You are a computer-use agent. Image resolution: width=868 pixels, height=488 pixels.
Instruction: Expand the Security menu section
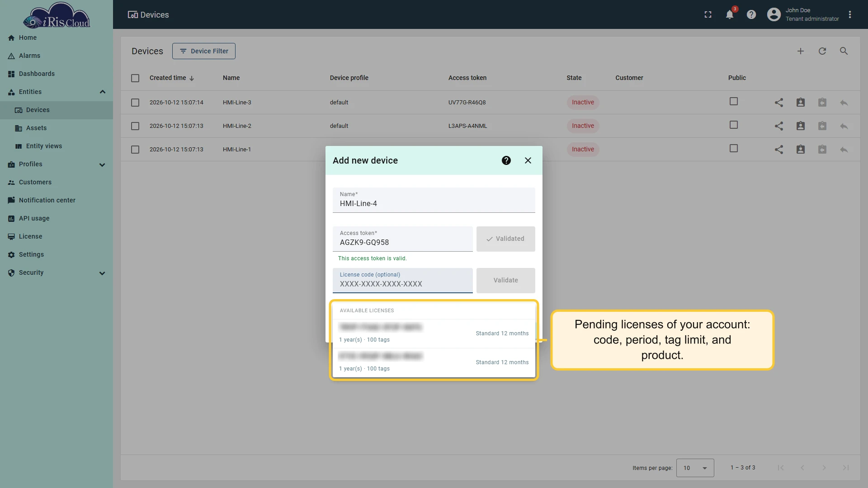click(x=102, y=273)
